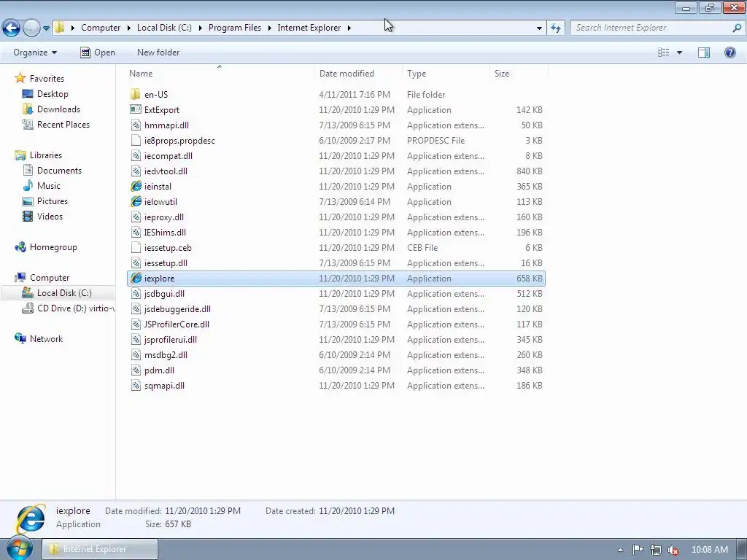
Task: Open the Organize menu
Action: 35,52
